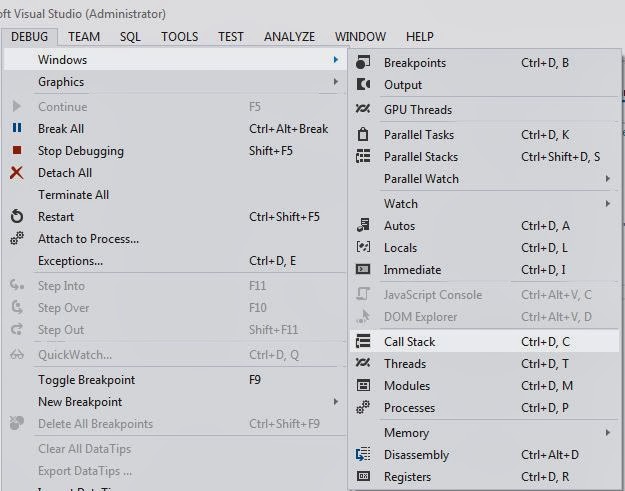Click the Registers icon
The image size is (625, 491).
363,476
